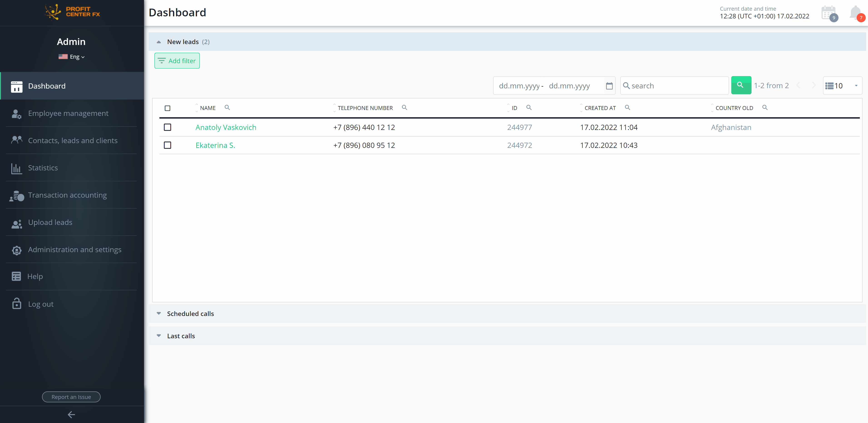Click ID 244972
The width and height of the screenshot is (868, 423).
pyautogui.click(x=520, y=145)
